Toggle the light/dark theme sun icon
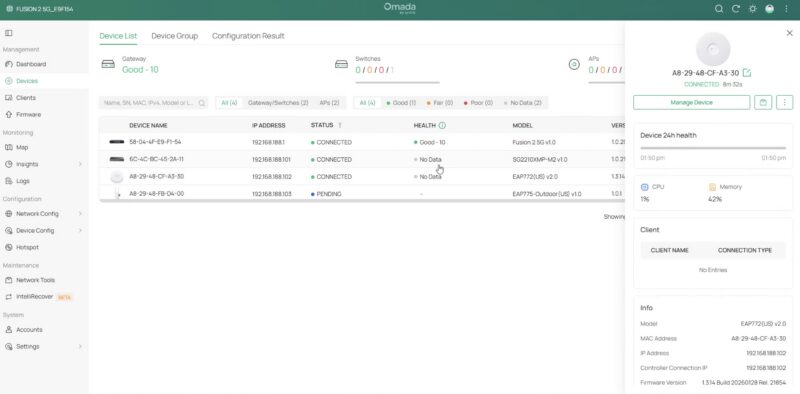 pos(753,9)
